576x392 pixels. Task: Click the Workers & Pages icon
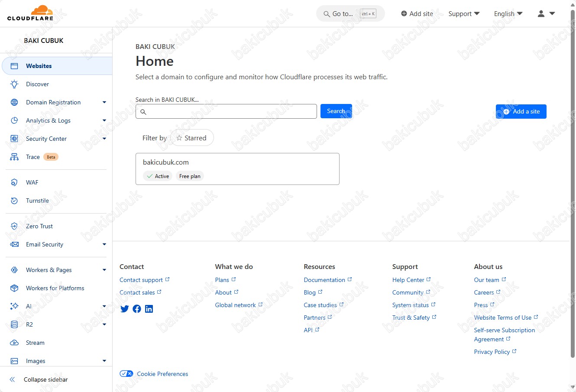[x=14, y=270]
